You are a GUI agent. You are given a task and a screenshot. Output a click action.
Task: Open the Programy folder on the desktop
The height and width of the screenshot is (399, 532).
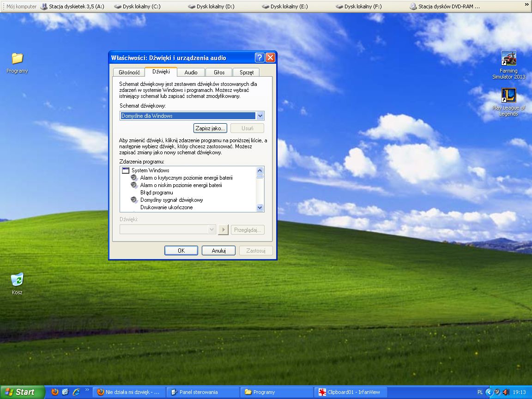[x=17, y=63]
